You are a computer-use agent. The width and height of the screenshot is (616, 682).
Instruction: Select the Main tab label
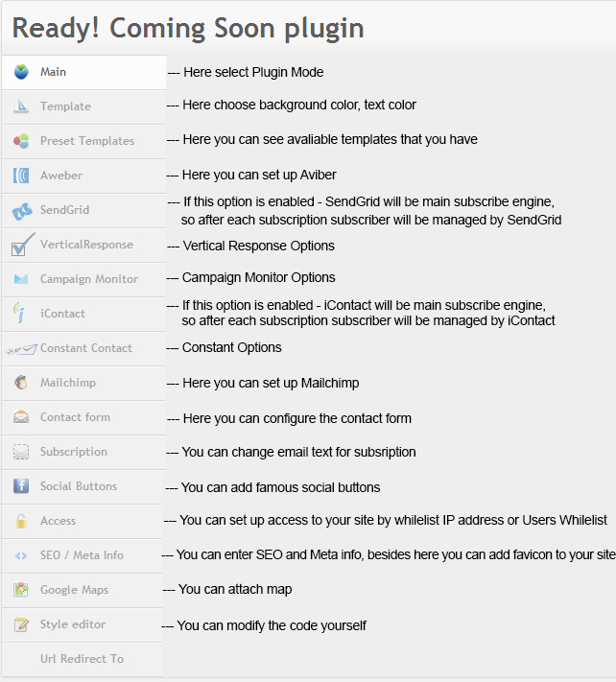pyautogui.click(x=53, y=72)
